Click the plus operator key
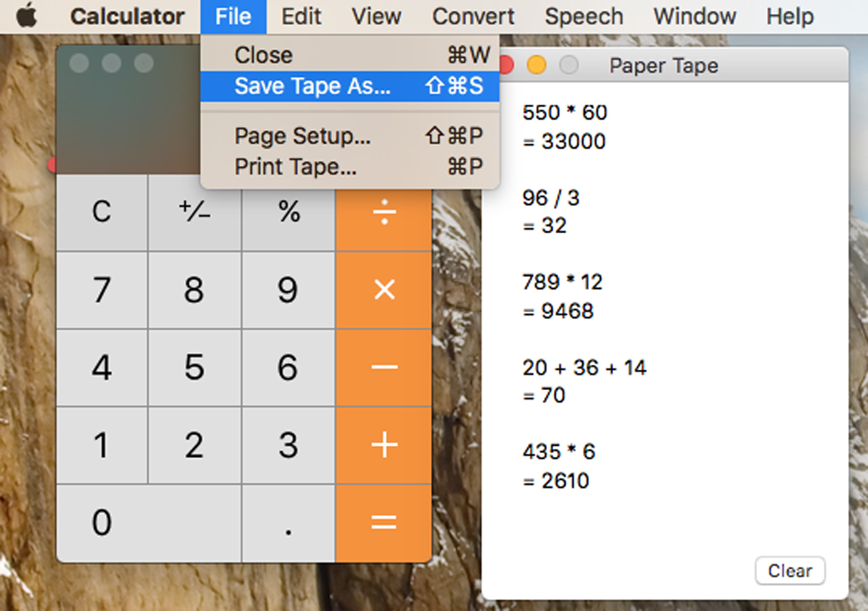This screenshot has width=868, height=611. click(384, 445)
